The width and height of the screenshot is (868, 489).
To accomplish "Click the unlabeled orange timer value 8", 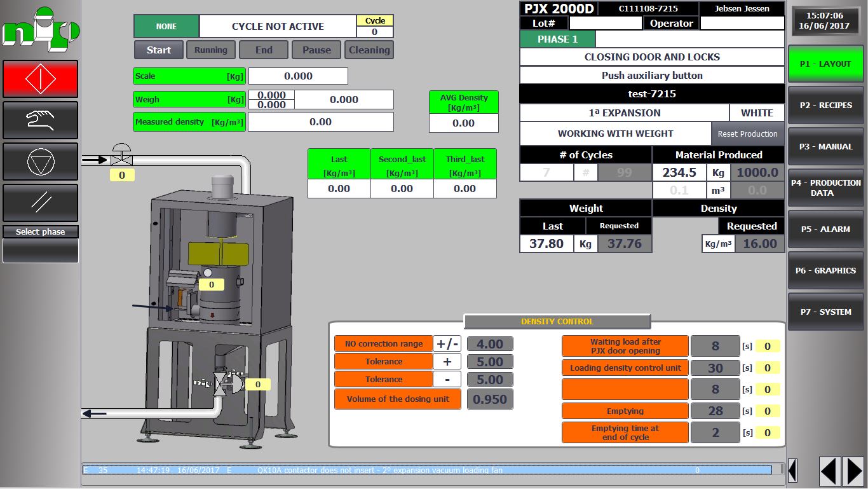I will [x=715, y=389].
